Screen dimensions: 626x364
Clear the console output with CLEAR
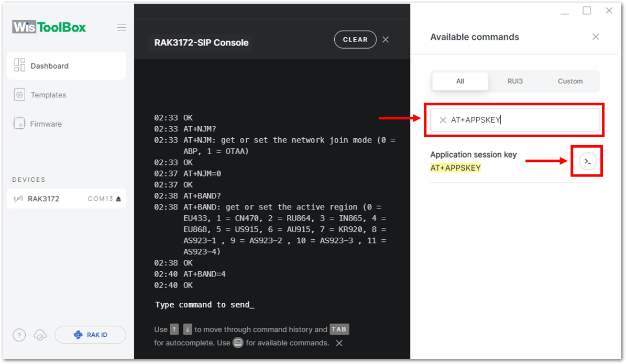click(355, 39)
